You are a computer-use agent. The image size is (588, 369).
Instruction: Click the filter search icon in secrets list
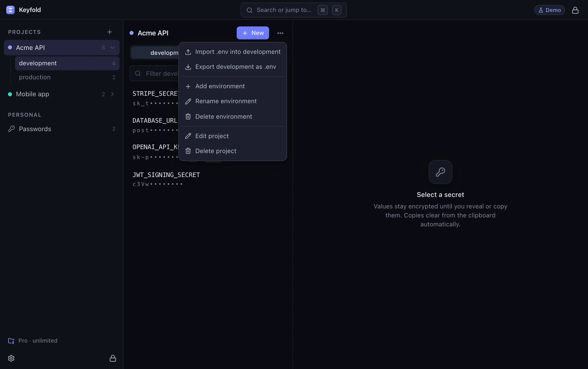pos(138,73)
